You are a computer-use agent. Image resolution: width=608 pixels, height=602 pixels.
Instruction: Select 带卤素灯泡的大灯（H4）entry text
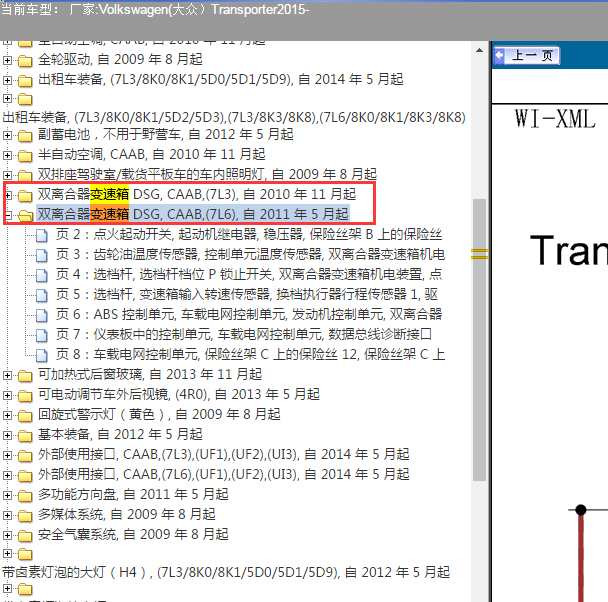226,572
